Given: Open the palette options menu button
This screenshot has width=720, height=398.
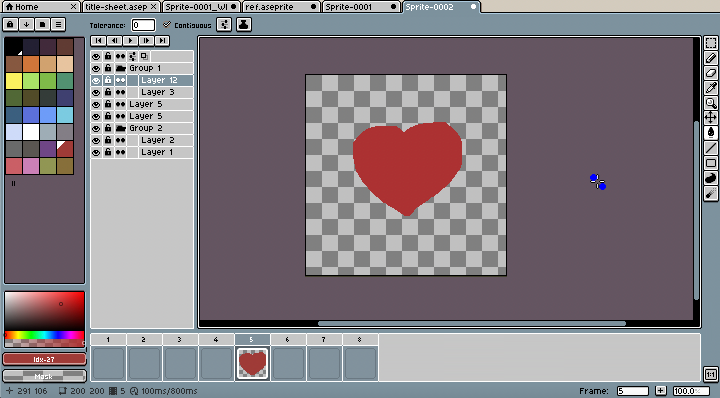Looking at the screenshot, I should [58, 25].
